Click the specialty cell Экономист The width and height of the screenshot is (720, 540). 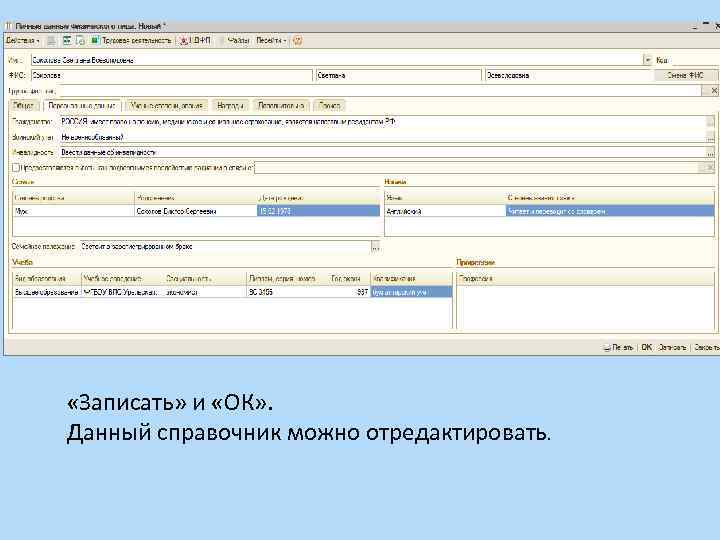[x=205, y=292]
